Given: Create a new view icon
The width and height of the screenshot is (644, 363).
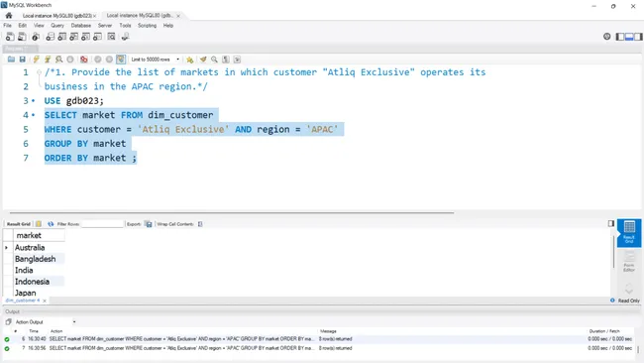Looking at the screenshot, I should [x=73, y=37].
